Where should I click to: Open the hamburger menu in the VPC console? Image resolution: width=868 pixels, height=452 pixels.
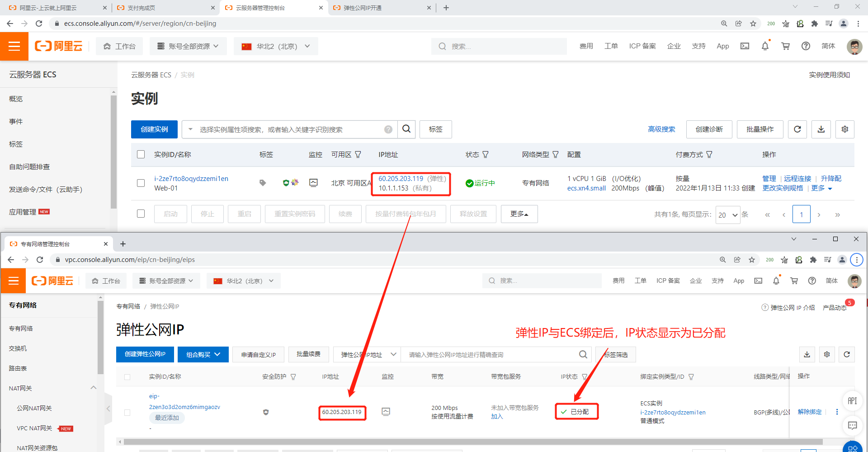pyautogui.click(x=14, y=281)
